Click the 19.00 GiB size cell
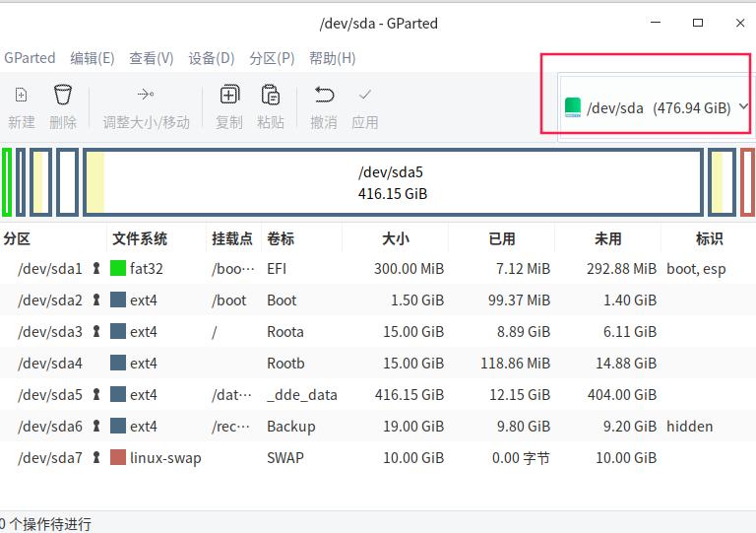Viewport: 756px width, 533px height. click(x=413, y=426)
